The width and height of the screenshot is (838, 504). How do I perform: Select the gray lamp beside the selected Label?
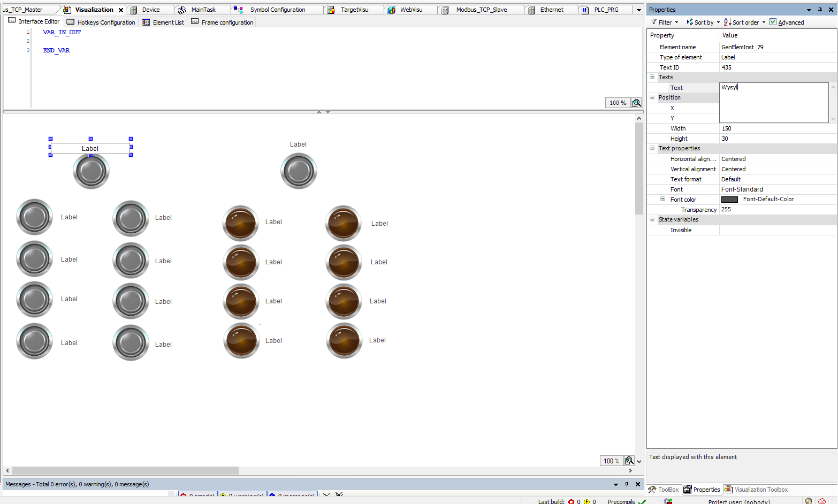click(x=91, y=171)
